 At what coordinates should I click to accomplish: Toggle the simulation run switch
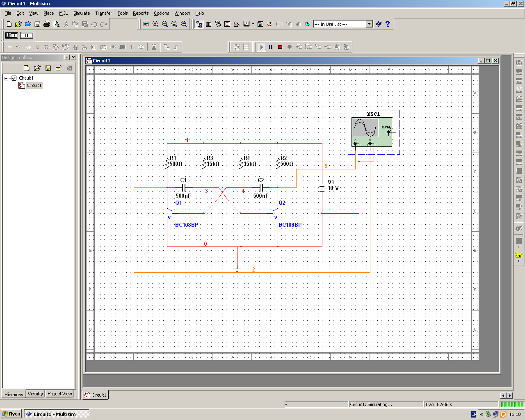[11, 35]
